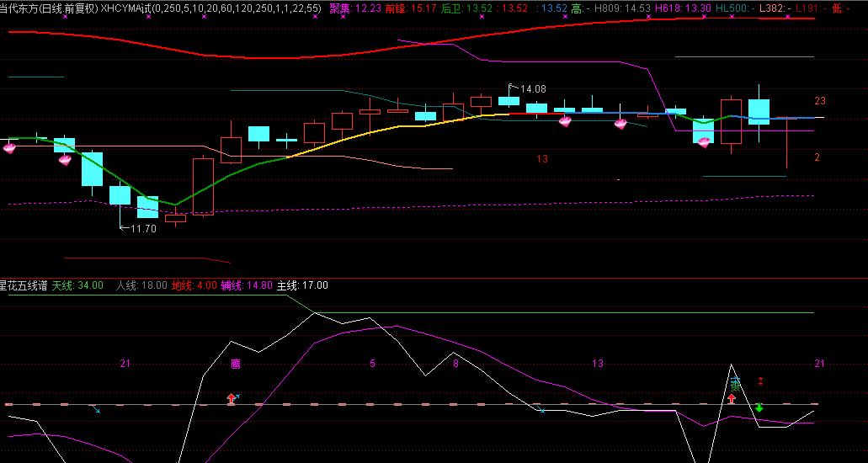This screenshot has width=868, height=463.
Task: Click the magenta 鹰 label in the indicator panel
Action: (236, 364)
